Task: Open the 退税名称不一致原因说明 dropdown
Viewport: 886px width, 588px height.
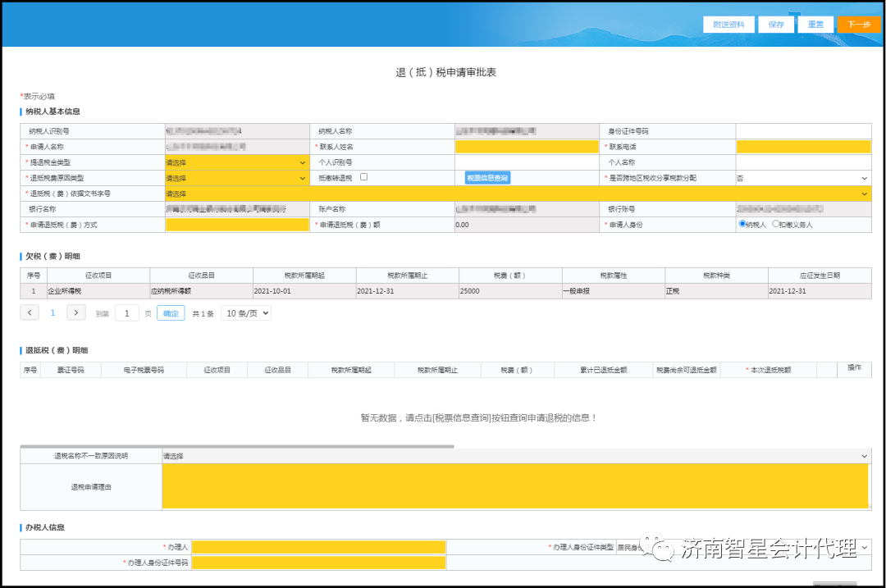Action: click(516, 456)
